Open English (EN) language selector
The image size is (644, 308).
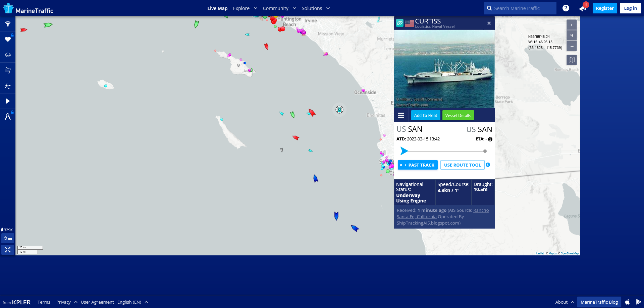pyautogui.click(x=132, y=302)
